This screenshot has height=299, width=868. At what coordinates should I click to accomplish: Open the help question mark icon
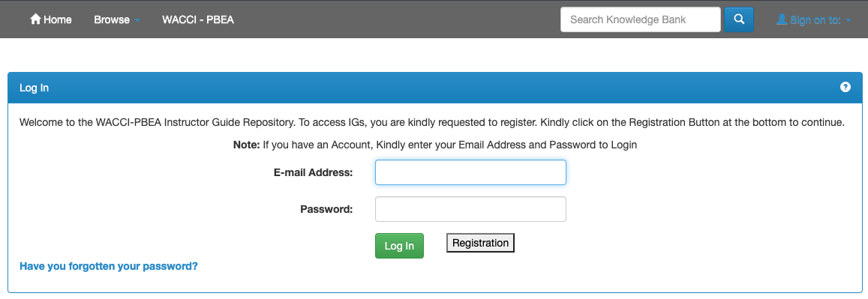tap(845, 87)
